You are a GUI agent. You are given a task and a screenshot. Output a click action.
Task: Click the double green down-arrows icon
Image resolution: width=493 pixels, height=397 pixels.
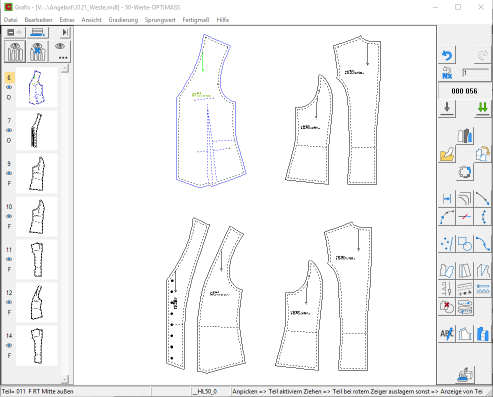482,108
